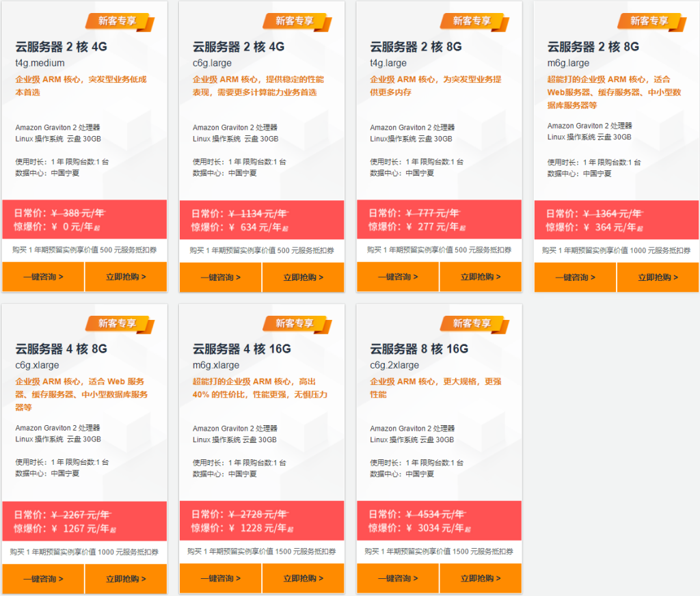
Task: Buy the t4g.large server with 立即抢购
Action: pyautogui.click(x=481, y=277)
